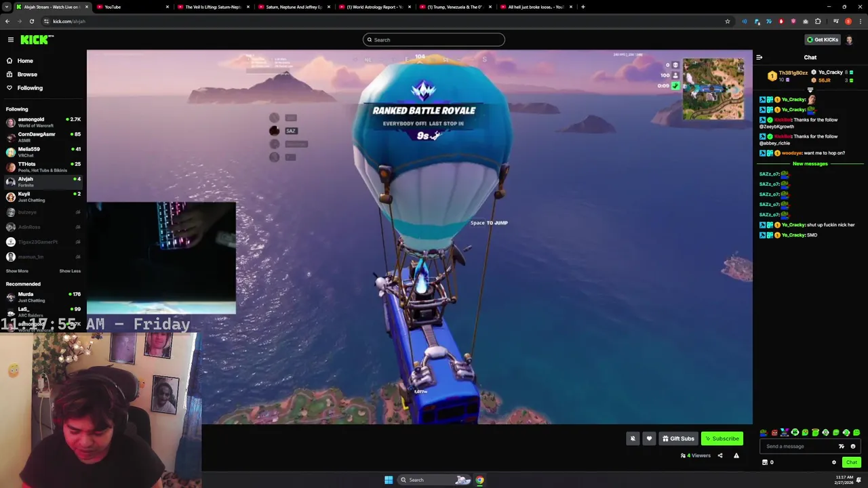Send message with green Chat button
This screenshot has width=868, height=488.
click(x=852, y=462)
